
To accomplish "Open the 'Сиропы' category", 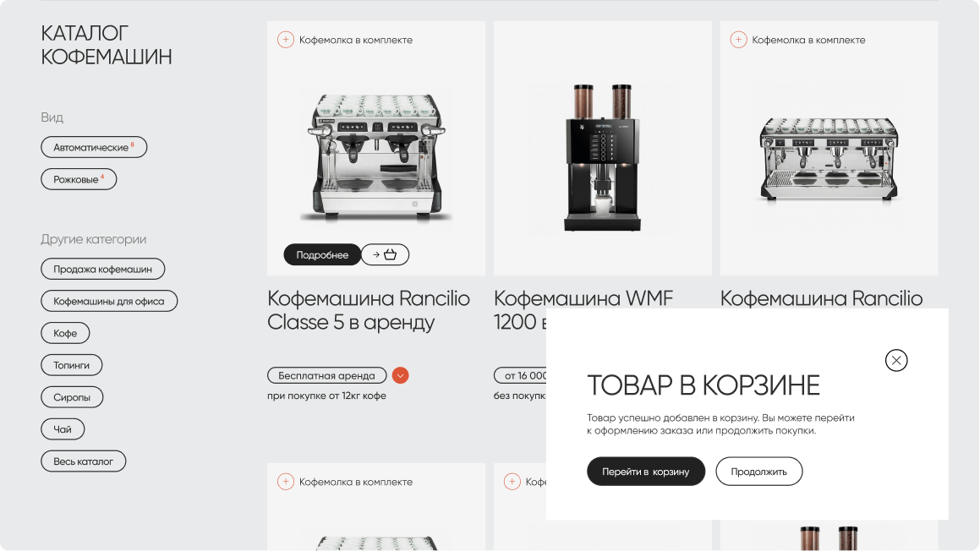I will pos(72,397).
